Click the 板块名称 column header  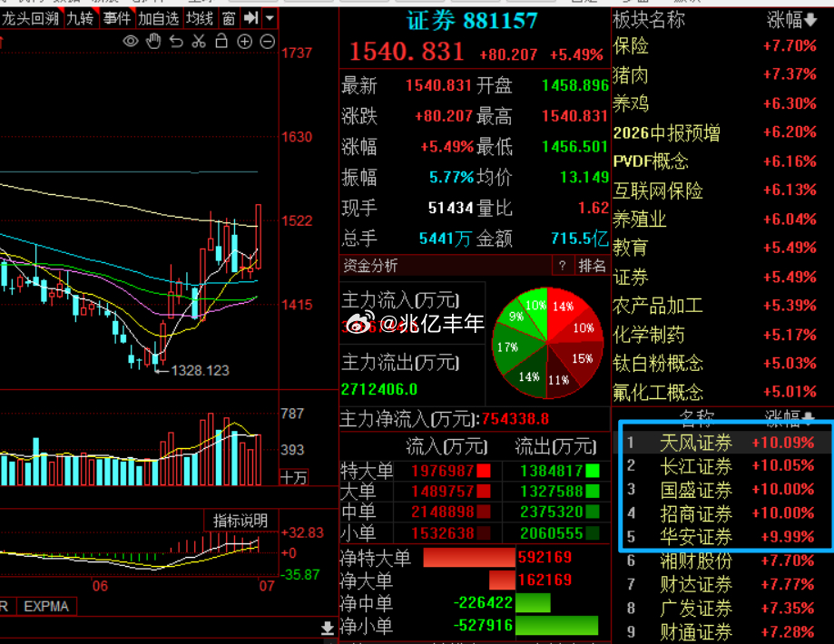point(649,20)
